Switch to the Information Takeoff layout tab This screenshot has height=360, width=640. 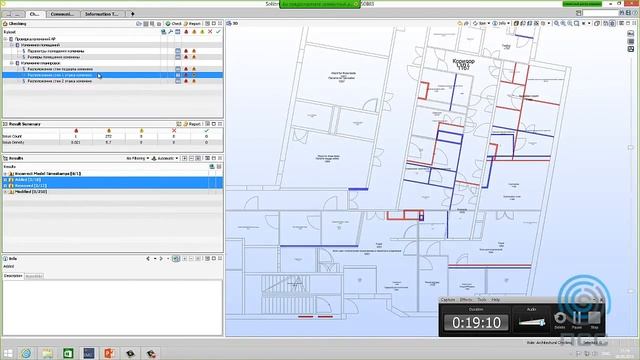102,14
